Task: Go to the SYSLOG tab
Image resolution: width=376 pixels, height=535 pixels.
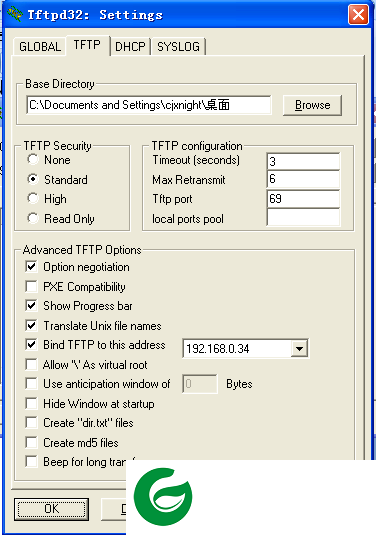Action: 178,46
